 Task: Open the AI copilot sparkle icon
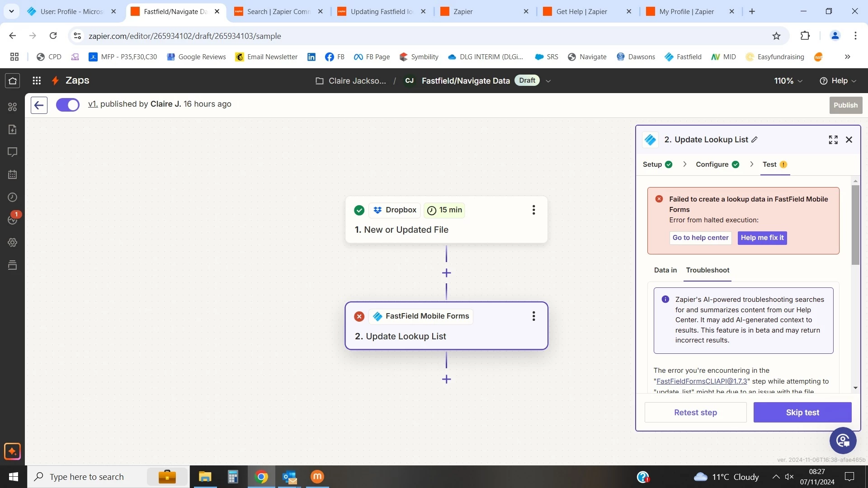click(12, 451)
